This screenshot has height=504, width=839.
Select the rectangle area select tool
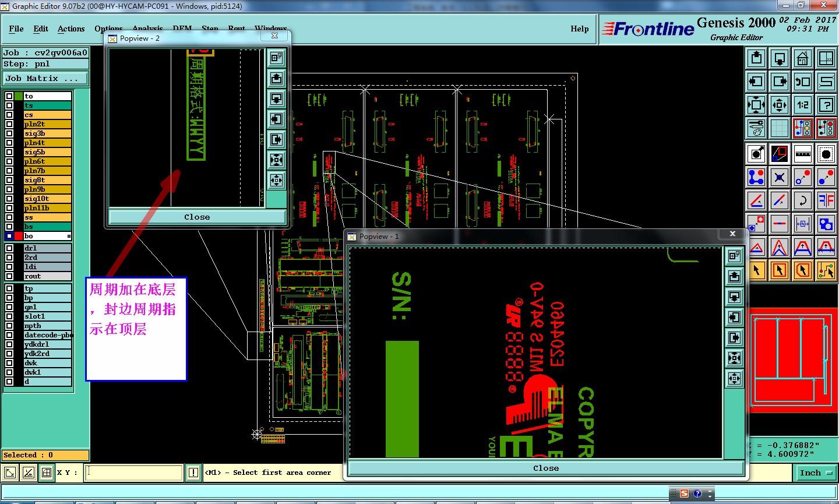coord(780,270)
